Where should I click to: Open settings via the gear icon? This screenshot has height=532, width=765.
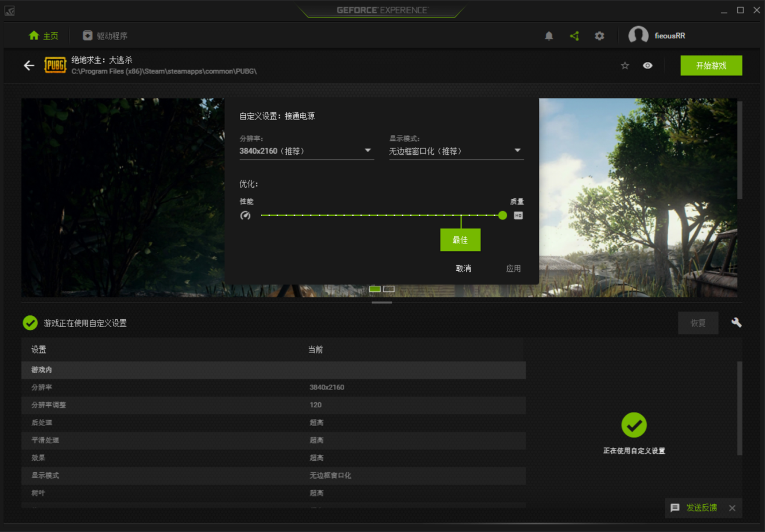pyautogui.click(x=599, y=36)
